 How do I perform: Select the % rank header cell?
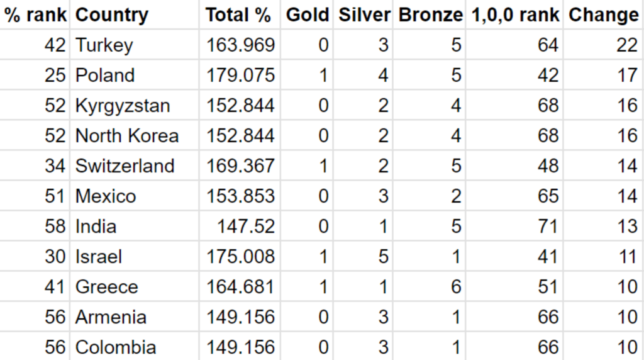(x=35, y=15)
